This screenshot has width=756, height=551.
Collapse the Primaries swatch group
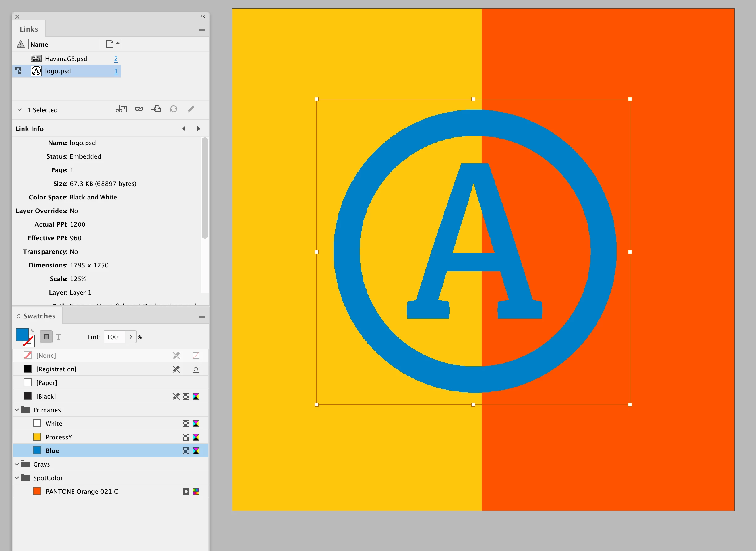pos(17,410)
